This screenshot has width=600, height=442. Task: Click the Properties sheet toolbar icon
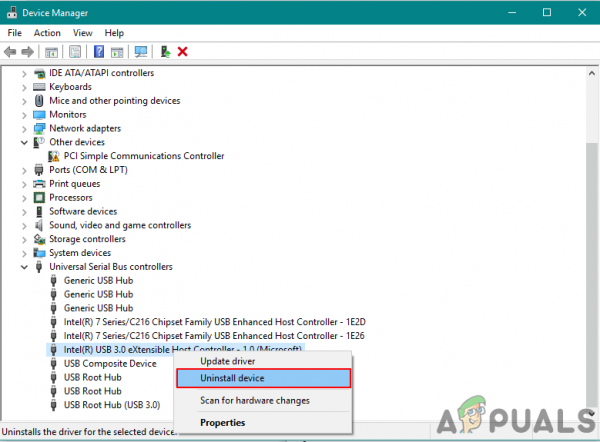[75, 52]
